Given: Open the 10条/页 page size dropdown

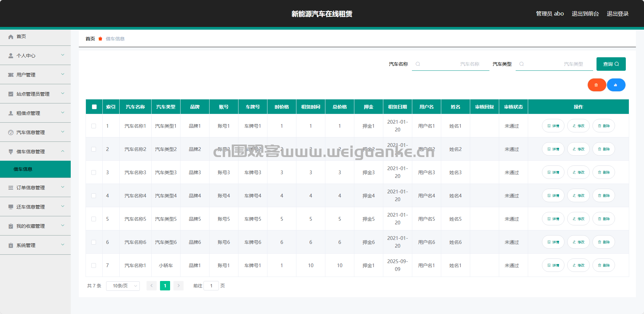Looking at the screenshot, I should [x=123, y=286].
